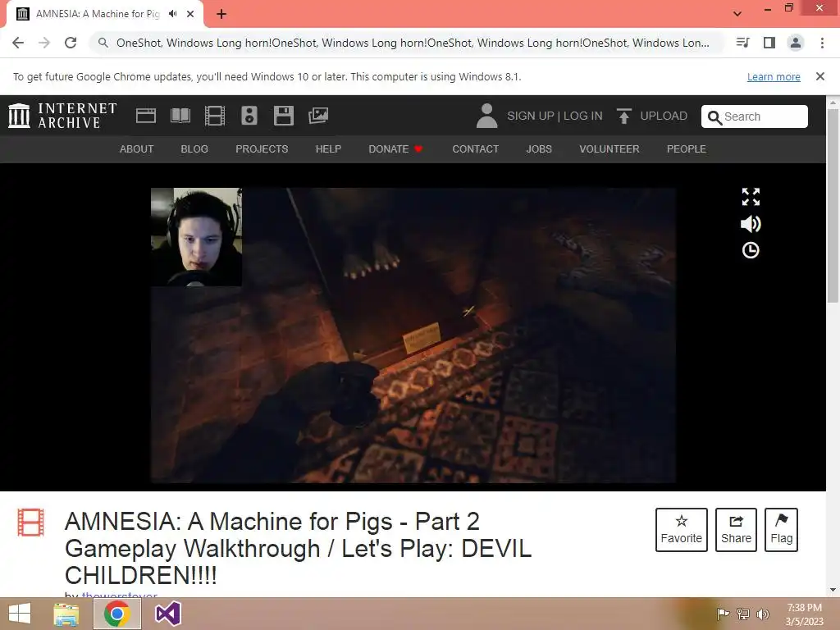
Task: Click Learn more about Chrome updates
Action: pos(774,76)
